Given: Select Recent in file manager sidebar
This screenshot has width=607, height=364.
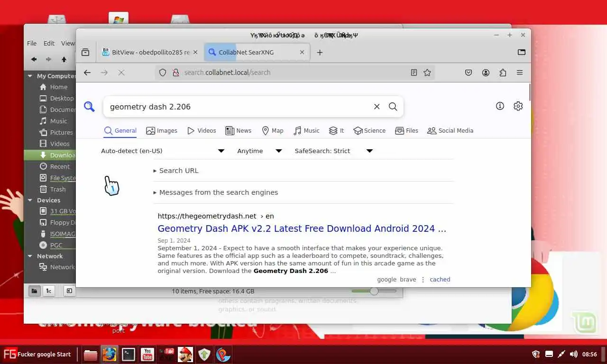Looking at the screenshot, I should pos(55,167).
